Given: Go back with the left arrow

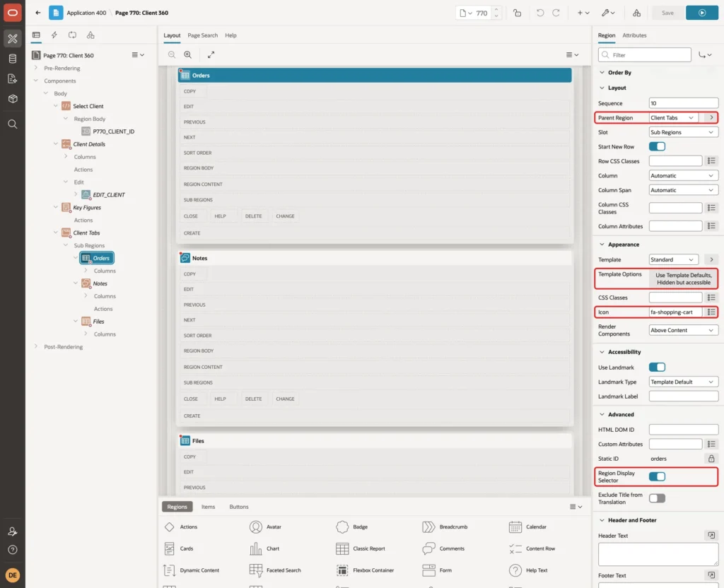Looking at the screenshot, I should (38, 13).
